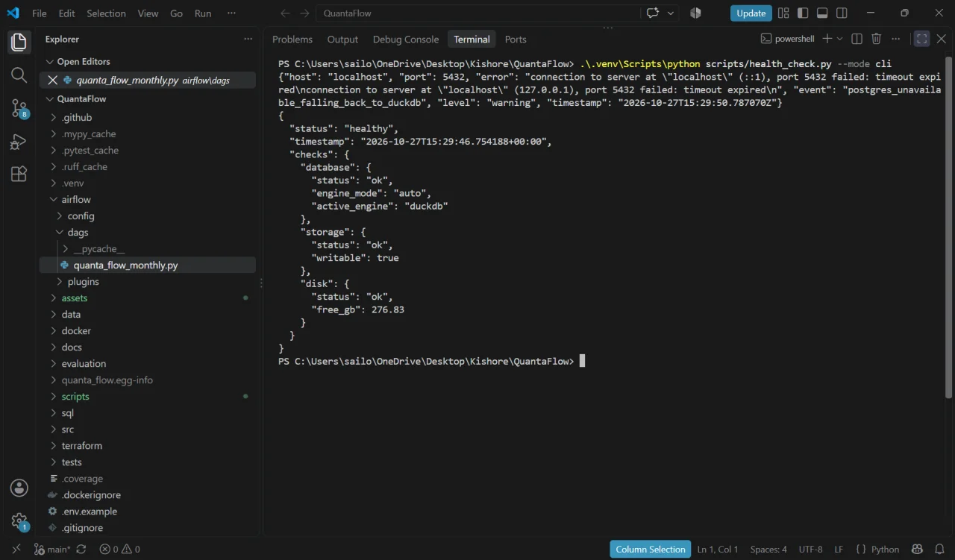Click the Customize Layout icon
Image resolution: width=955 pixels, height=560 pixels.
click(783, 13)
